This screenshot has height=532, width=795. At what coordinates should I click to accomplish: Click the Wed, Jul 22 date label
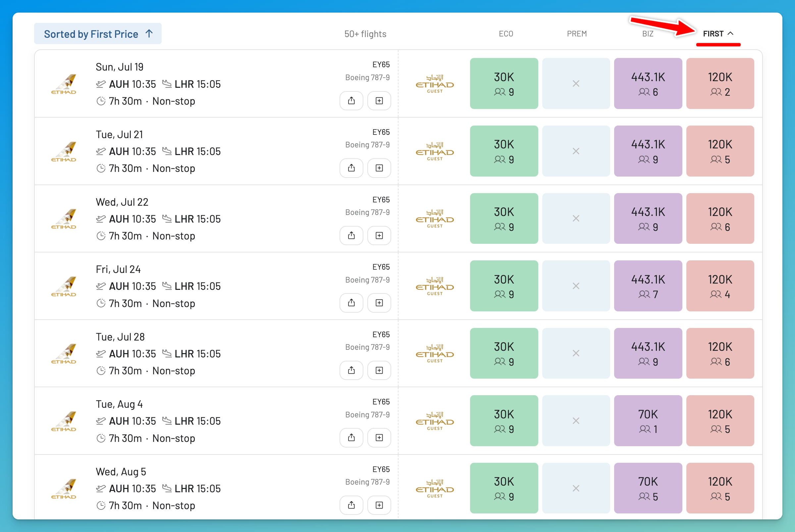pyautogui.click(x=122, y=202)
